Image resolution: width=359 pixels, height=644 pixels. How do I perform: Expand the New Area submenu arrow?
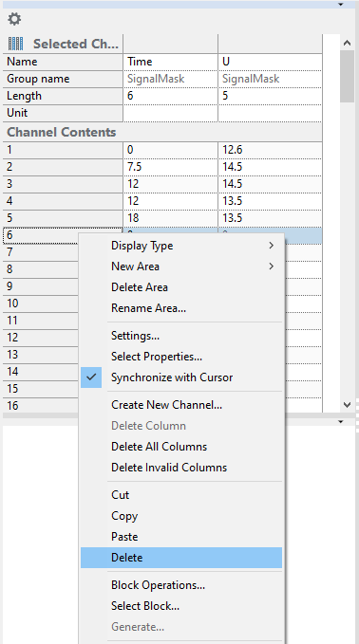(x=271, y=267)
